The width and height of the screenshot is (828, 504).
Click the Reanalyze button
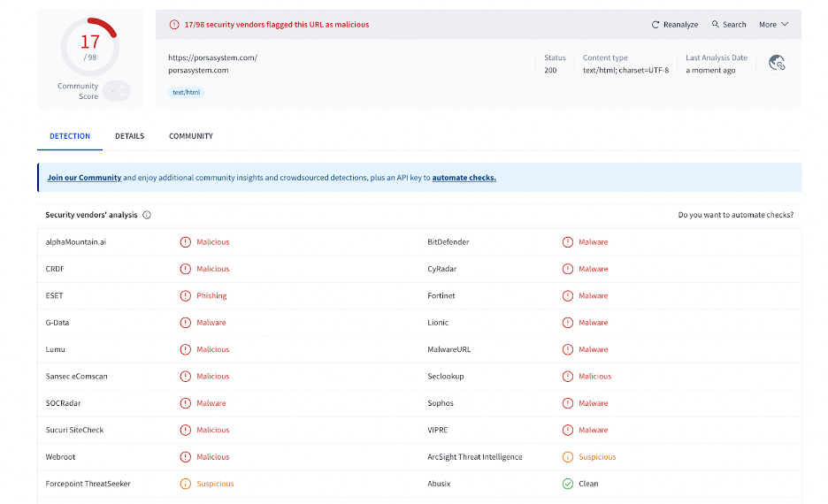coord(675,25)
